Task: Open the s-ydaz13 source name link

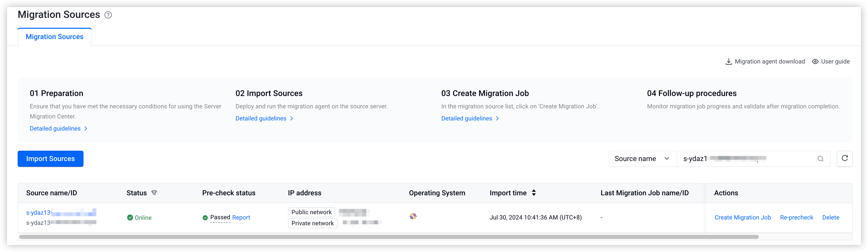Action: [61, 213]
